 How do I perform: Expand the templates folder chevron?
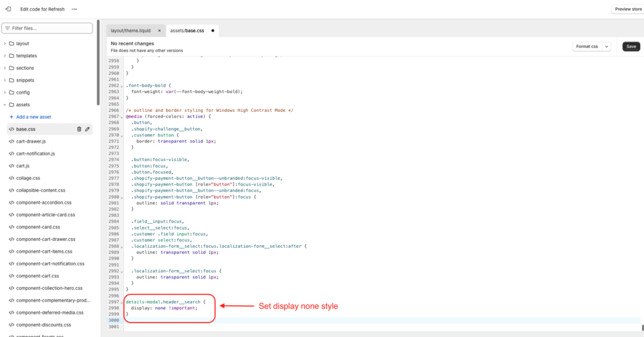pyautogui.click(x=5, y=56)
